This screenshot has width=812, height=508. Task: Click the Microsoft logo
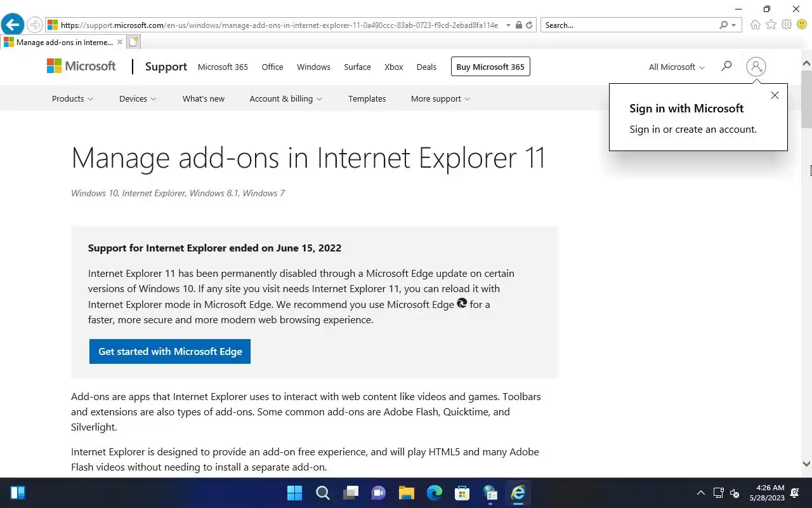pyautogui.click(x=81, y=66)
